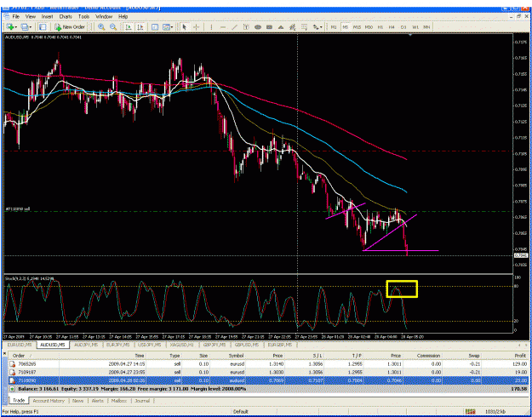
Task: Select the arrow Cursor tool
Action: click(x=185, y=26)
